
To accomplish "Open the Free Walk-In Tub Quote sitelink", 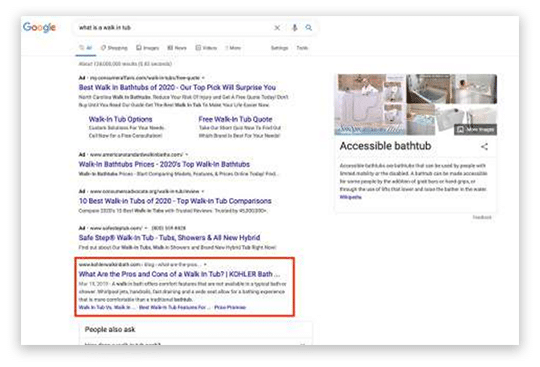I will (x=235, y=119).
